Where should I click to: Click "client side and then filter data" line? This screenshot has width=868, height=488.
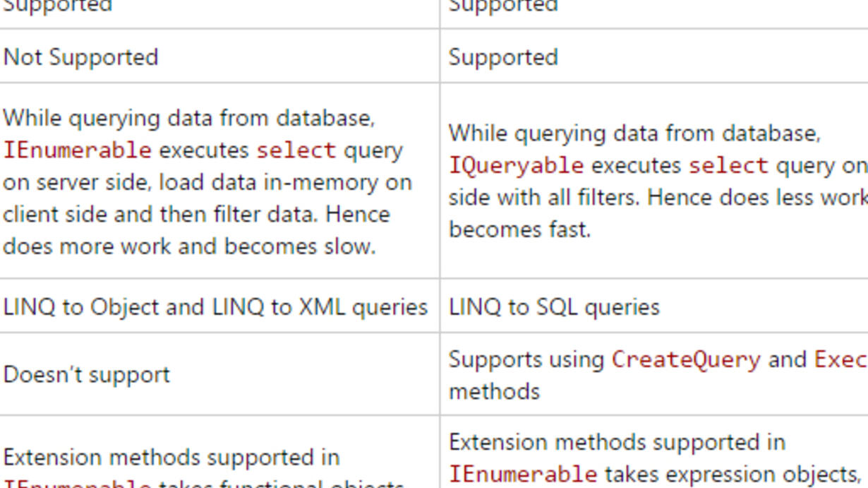196,214
